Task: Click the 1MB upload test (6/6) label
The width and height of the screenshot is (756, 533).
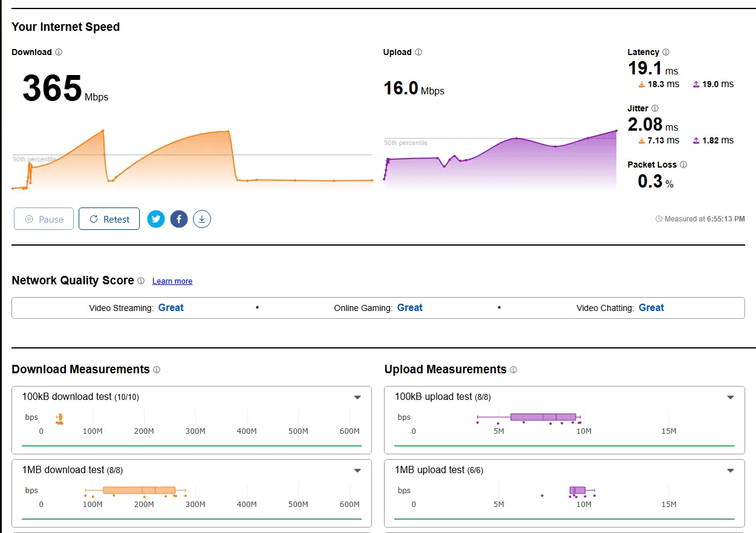Action: (439, 470)
